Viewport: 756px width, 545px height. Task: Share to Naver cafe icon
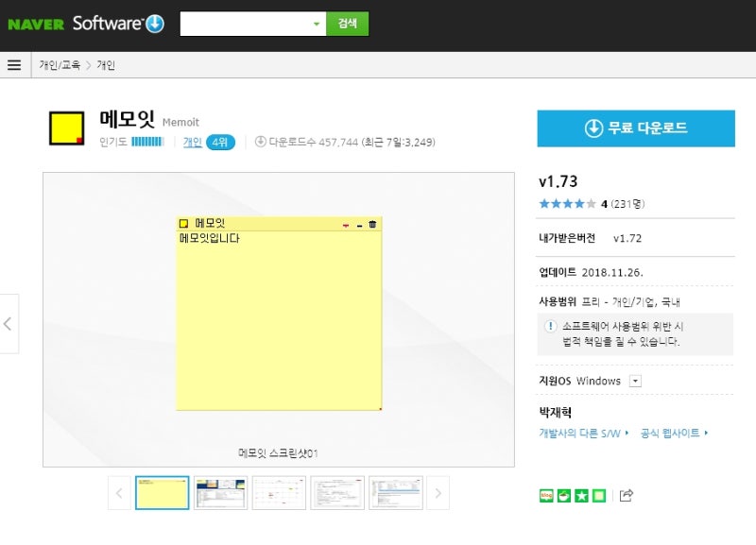(563, 495)
